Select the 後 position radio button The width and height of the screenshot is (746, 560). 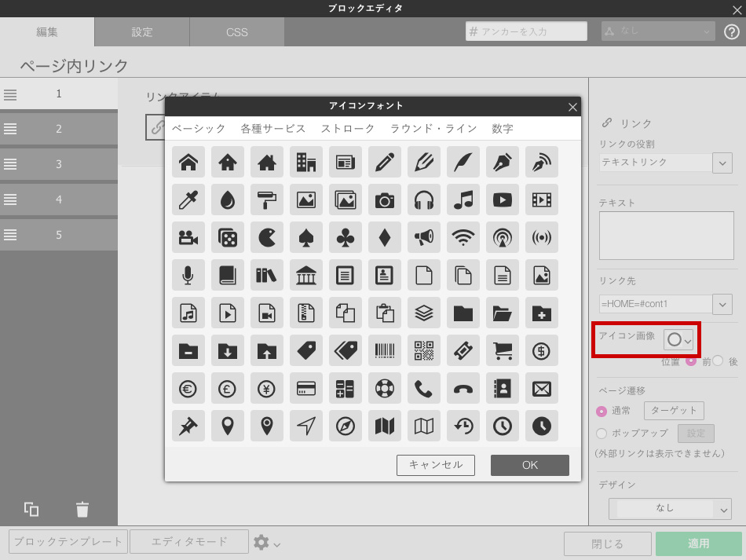(x=718, y=361)
